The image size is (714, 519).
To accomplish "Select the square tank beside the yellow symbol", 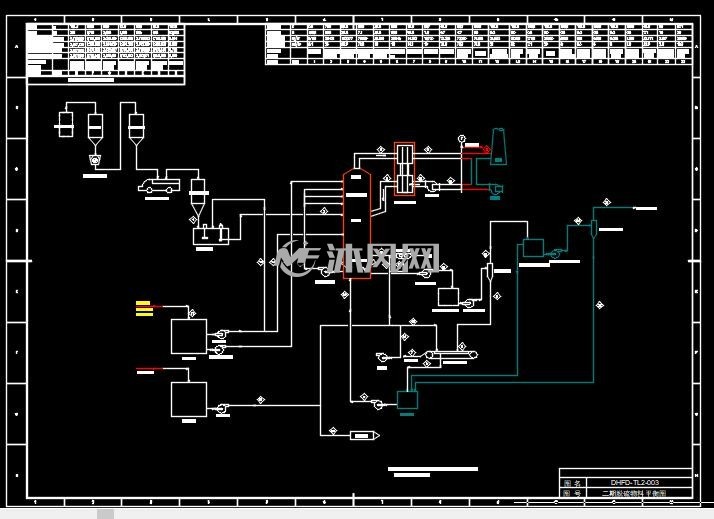I will [189, 336].
